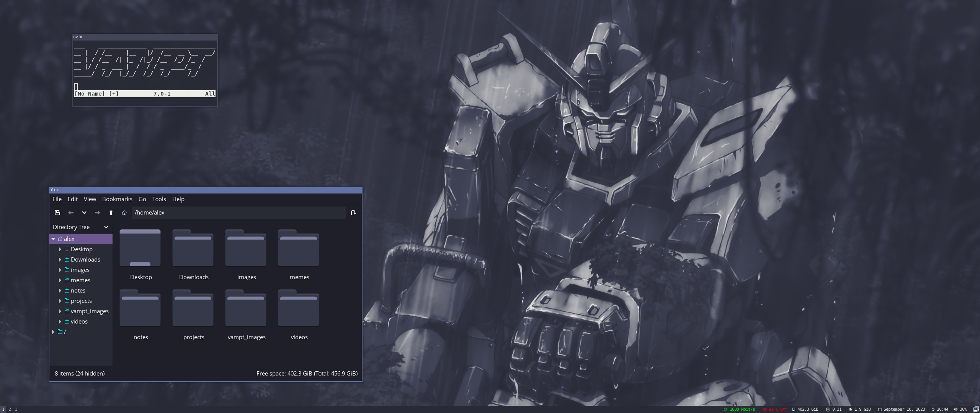
Task: Collapse the alex node in directory tree
Action: pyautogui.click(x=53, y=239)
